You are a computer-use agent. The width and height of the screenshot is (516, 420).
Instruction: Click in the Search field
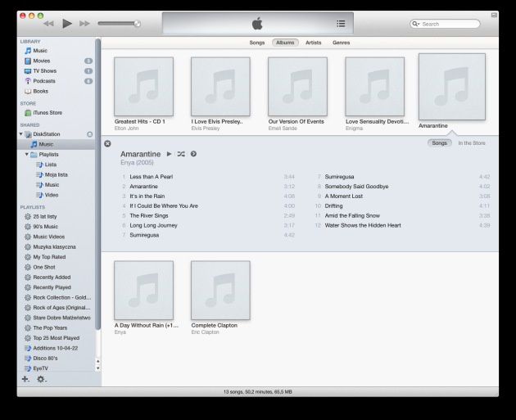(x=445, y=24)
